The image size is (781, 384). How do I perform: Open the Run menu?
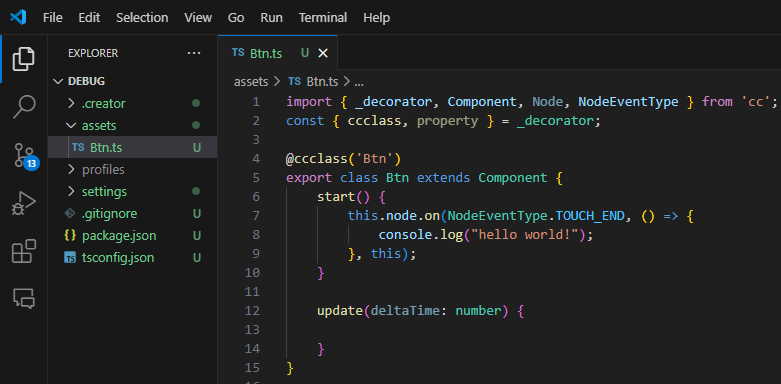click(271, 17)
